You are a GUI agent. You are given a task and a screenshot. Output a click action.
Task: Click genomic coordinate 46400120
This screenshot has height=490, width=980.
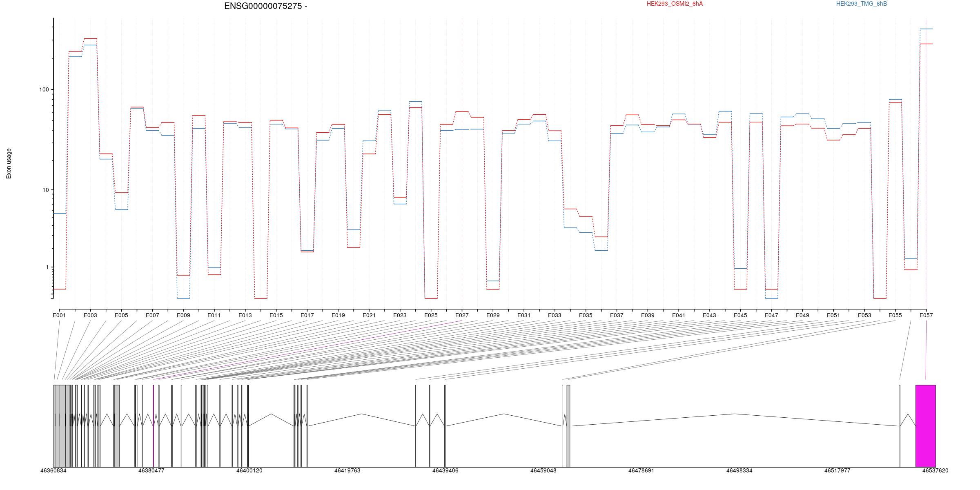tap(249, 470)
